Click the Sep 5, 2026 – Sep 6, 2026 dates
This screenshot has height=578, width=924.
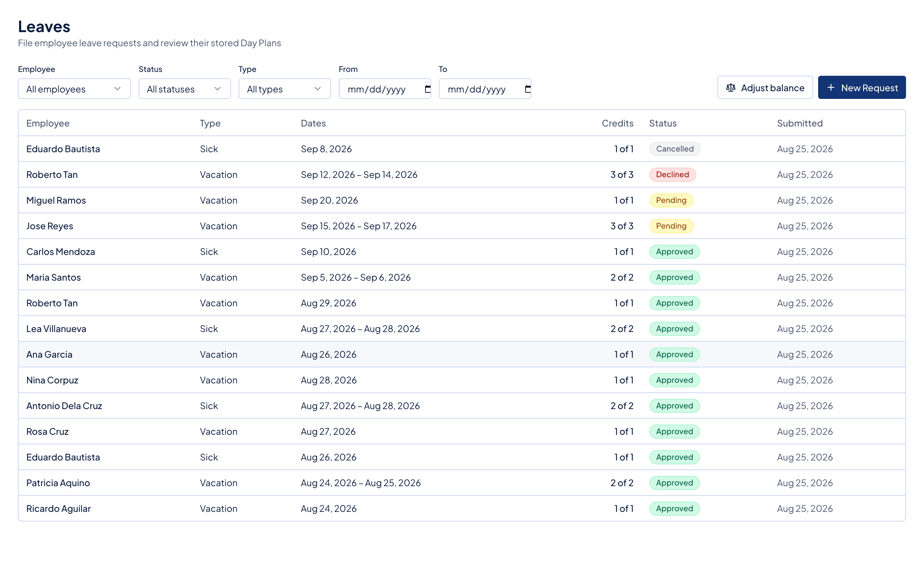click(x=355, y=277)
